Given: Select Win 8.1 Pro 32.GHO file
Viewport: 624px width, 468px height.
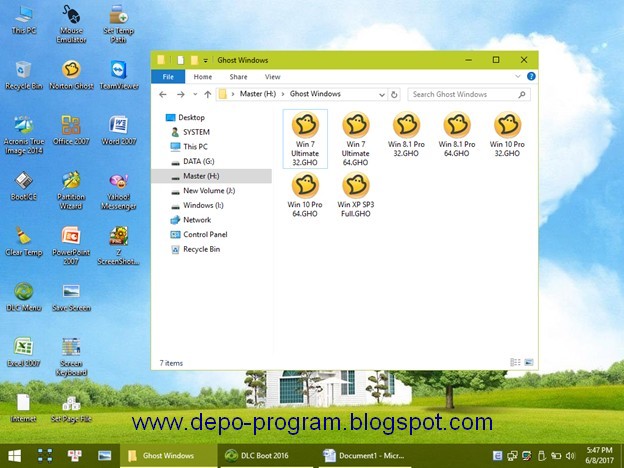Looking at the screenshot, I should point(406,135).
